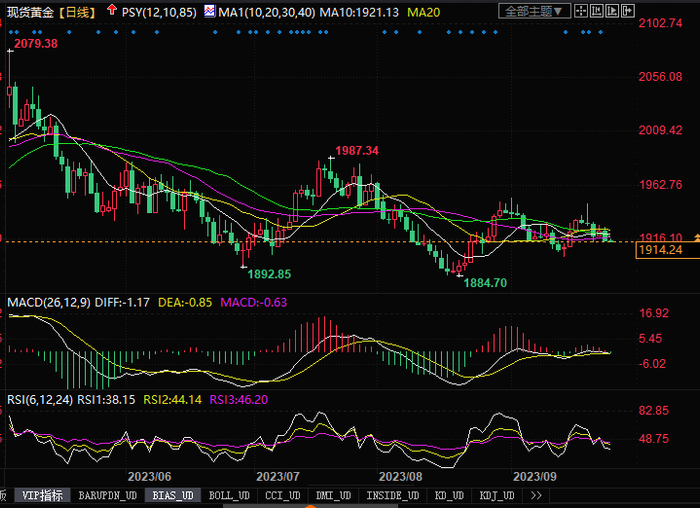Image resolution: width=700 pixels, height=508 pixels.
Task: Click the 1884.70 low price marker
Action: pyautogui.click(x=485, y=283)
